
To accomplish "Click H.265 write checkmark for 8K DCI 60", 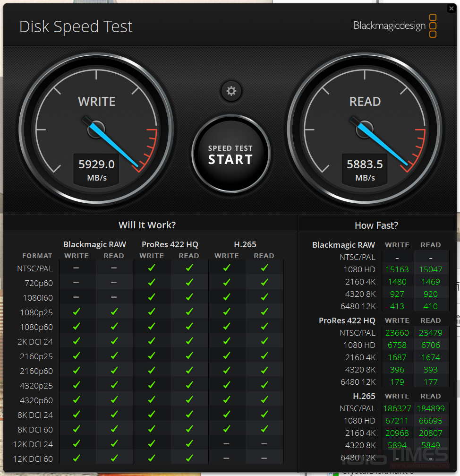I will (227, 429).
